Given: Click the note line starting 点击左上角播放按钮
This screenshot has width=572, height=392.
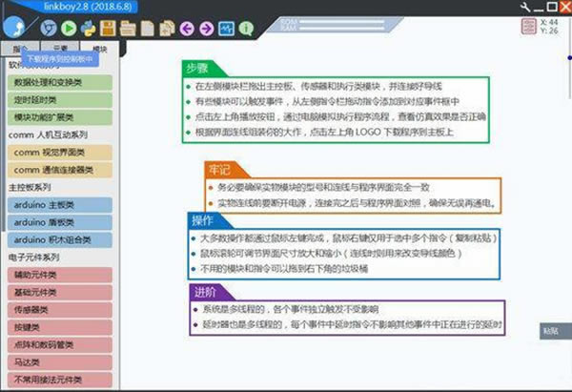Looking at the screenshot, I should click(x=340, y=116).
